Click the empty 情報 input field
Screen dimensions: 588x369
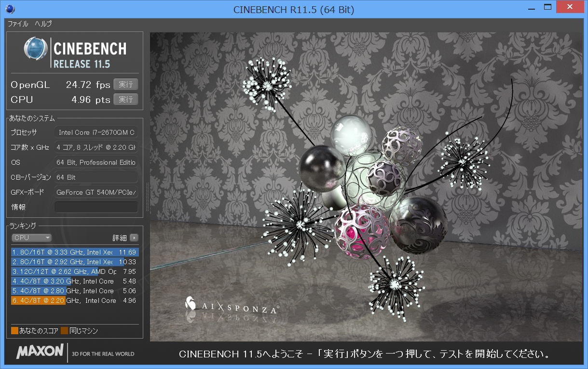pos(96,207)
